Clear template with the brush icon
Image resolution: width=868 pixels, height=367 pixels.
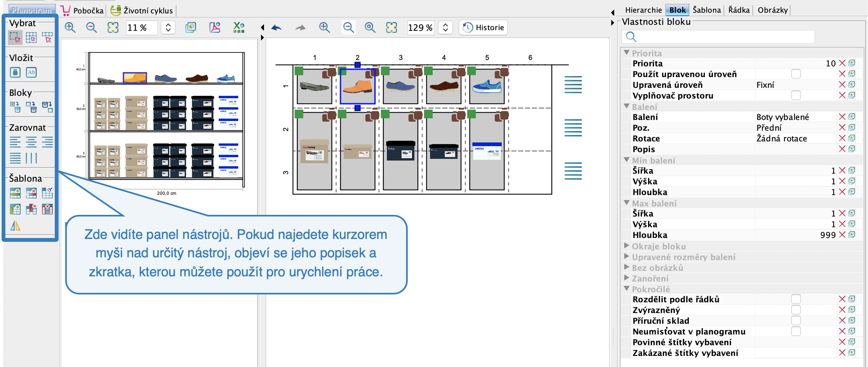tap(47, 193)
